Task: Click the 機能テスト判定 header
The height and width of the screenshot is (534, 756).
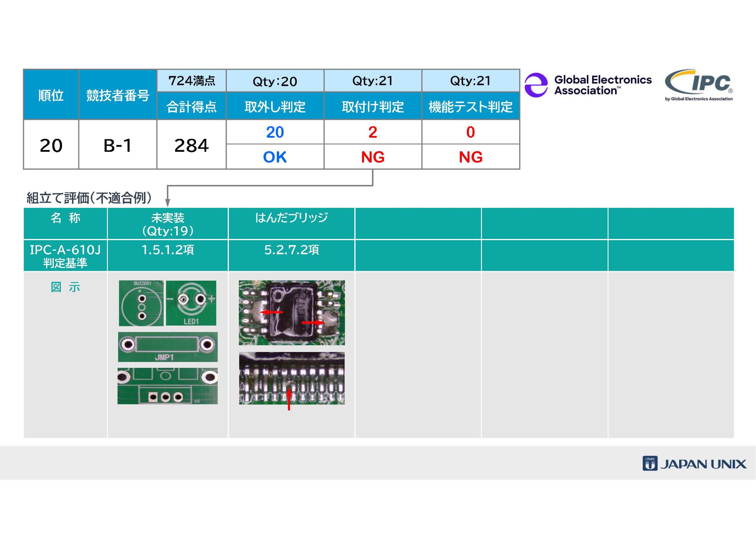Action: click(470, 106)
